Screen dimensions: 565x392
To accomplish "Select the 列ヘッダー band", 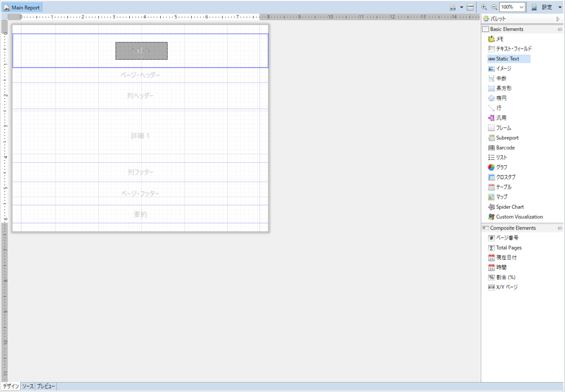I will 140,96.
